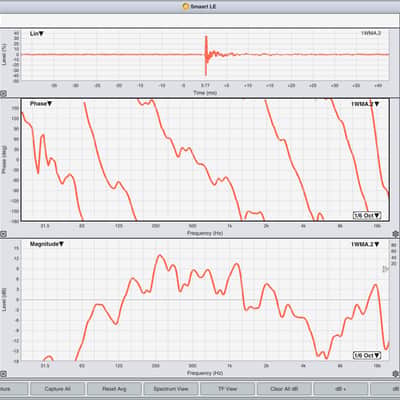400x400 pixels.
Task: Click the Reset Avg button
Action: (114, 389)
